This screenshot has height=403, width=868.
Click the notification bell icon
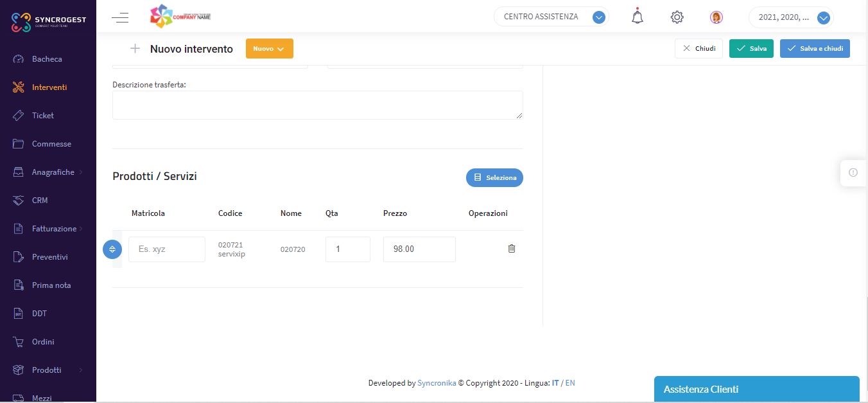(637, 17)
